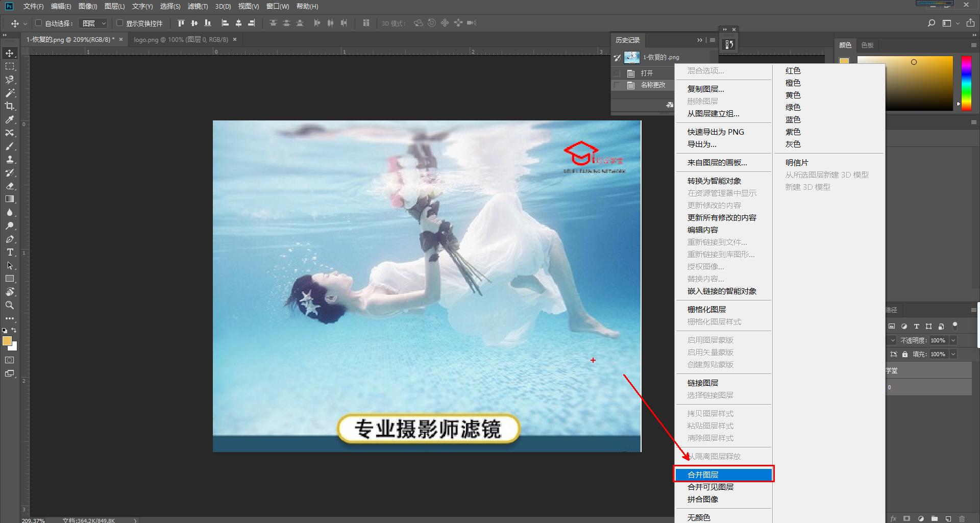The height and width of the screenshot is (523, 980).
Task: Select the Crop tool
Action: pyautogui.click(x=10, y=107)
